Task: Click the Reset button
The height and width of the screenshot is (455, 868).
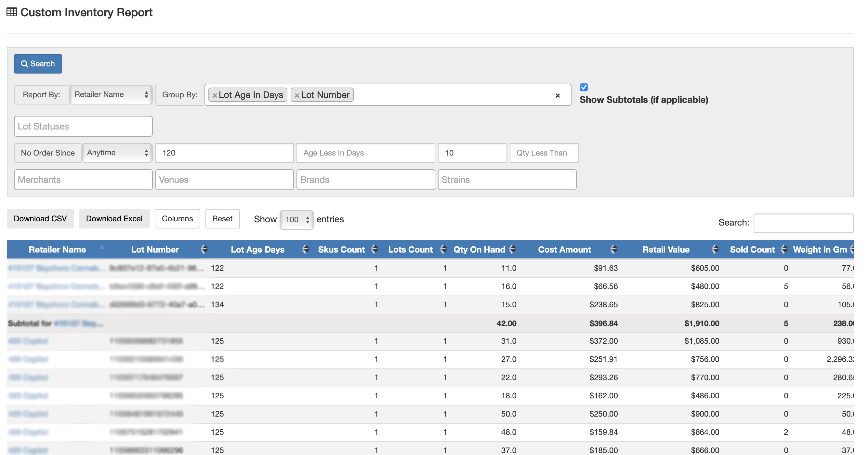Action: coord(222,219)
